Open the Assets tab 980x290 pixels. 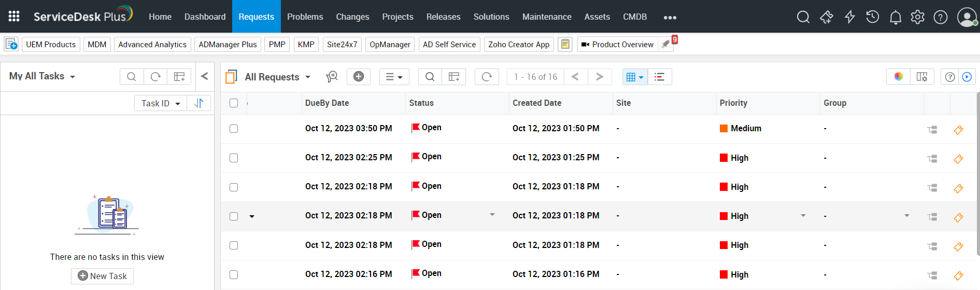click(596, 17)
